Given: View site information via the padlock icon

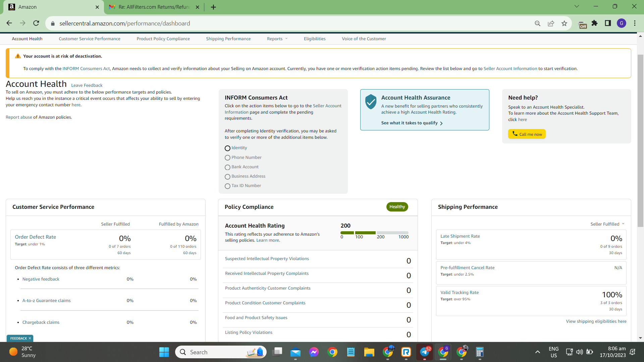Looking at the screenshot, I should click(53, 23).
